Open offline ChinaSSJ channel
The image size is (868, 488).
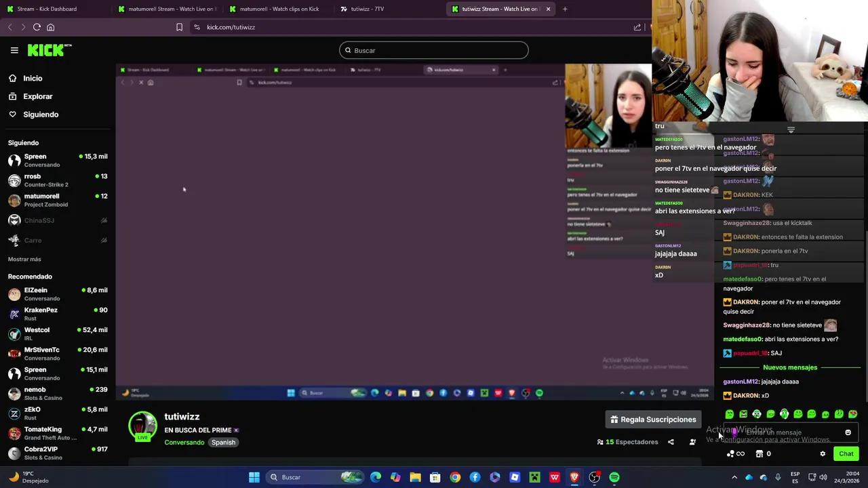pos(58,220)
